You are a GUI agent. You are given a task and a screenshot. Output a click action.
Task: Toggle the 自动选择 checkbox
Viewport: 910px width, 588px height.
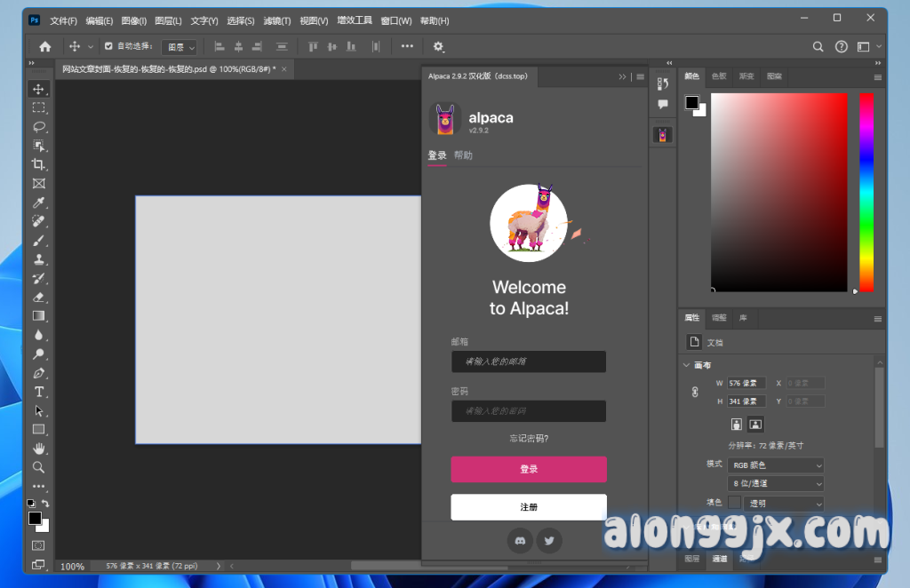(x=108, y=46)
